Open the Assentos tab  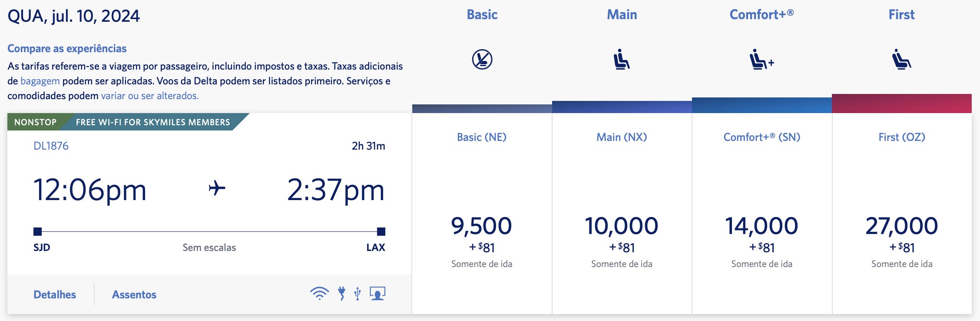134,294
